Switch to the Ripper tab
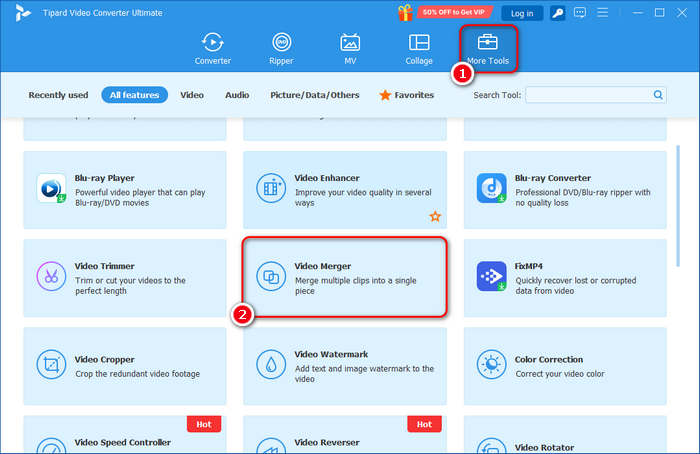 [281, 49]
